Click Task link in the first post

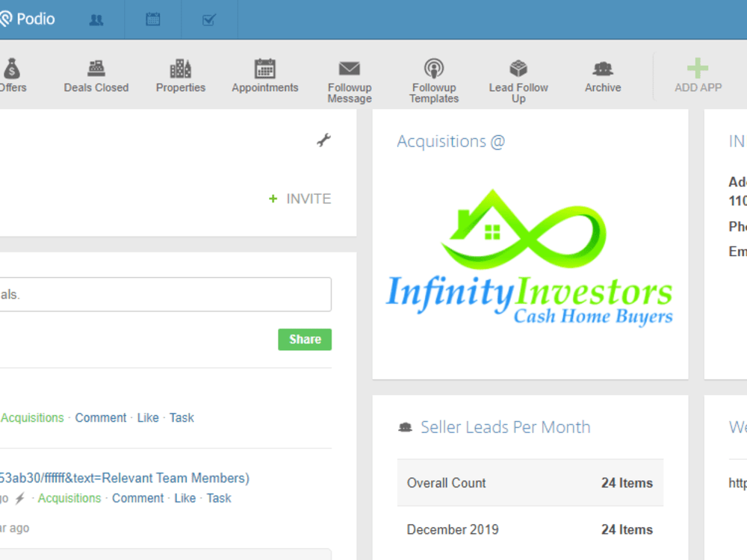(182, 417)
